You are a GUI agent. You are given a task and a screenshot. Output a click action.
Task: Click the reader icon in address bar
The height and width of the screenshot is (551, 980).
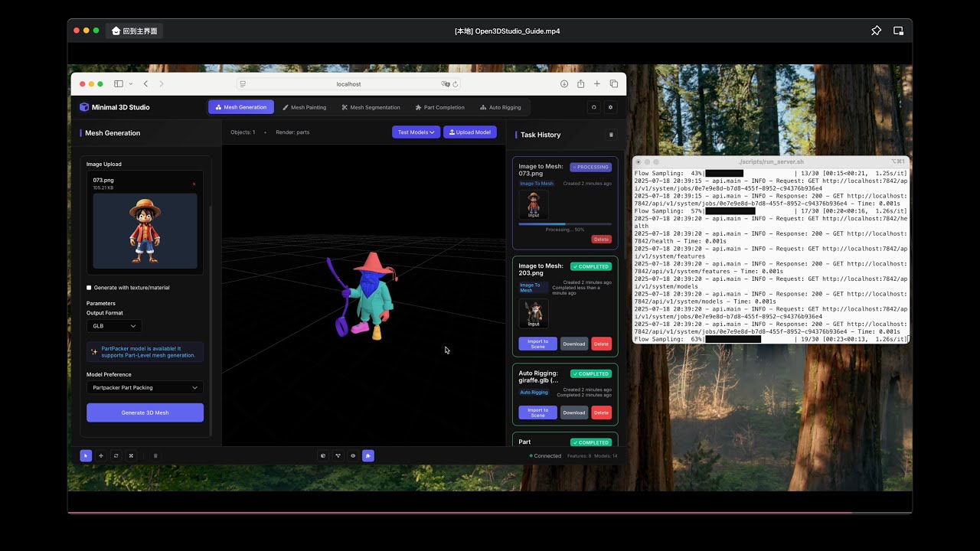tap(243, 84)
